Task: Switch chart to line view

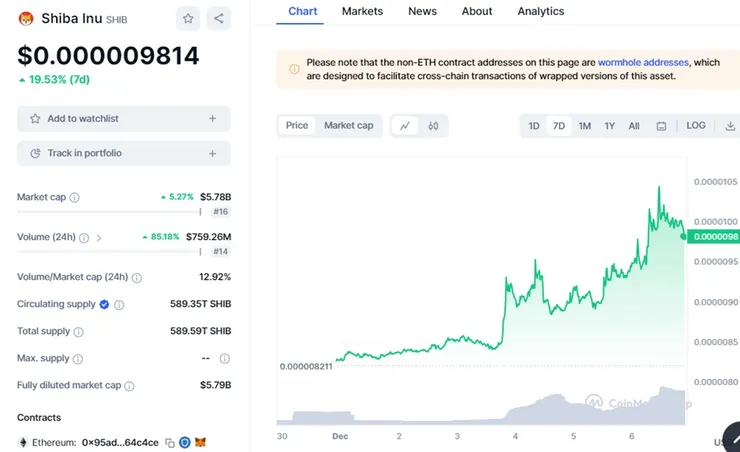Action: point(405,126)
